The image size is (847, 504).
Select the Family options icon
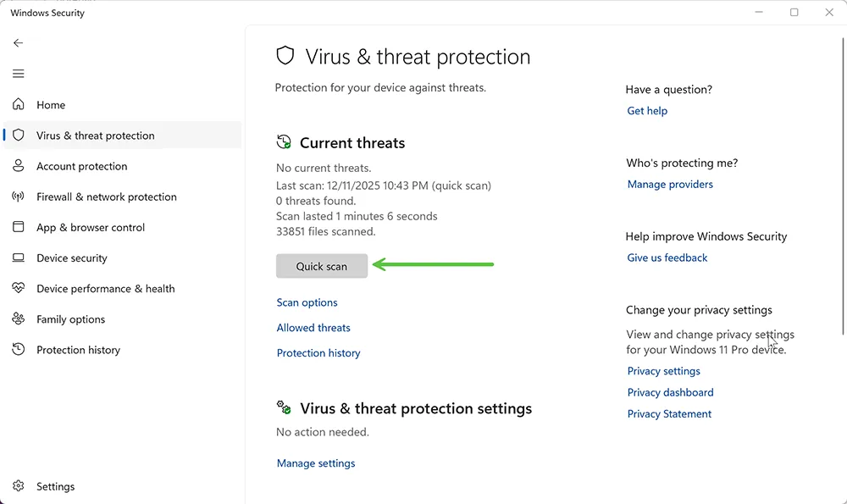click(18, 319)
